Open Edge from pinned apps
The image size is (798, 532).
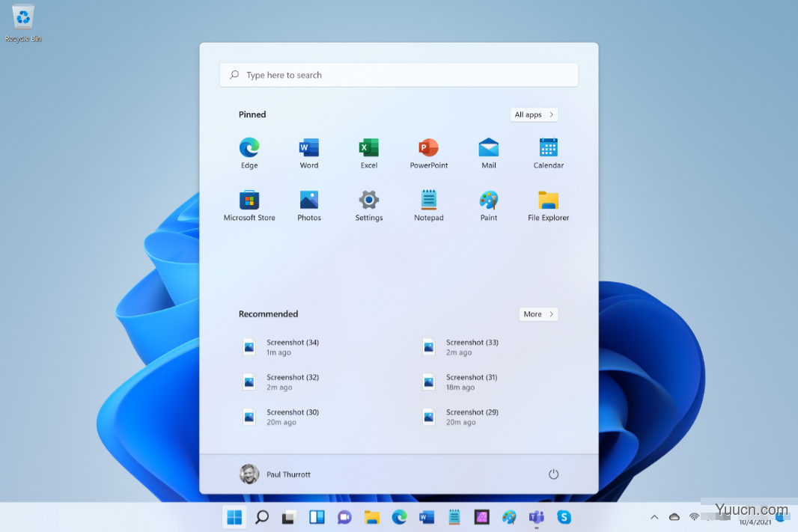(x=249, y=153)
